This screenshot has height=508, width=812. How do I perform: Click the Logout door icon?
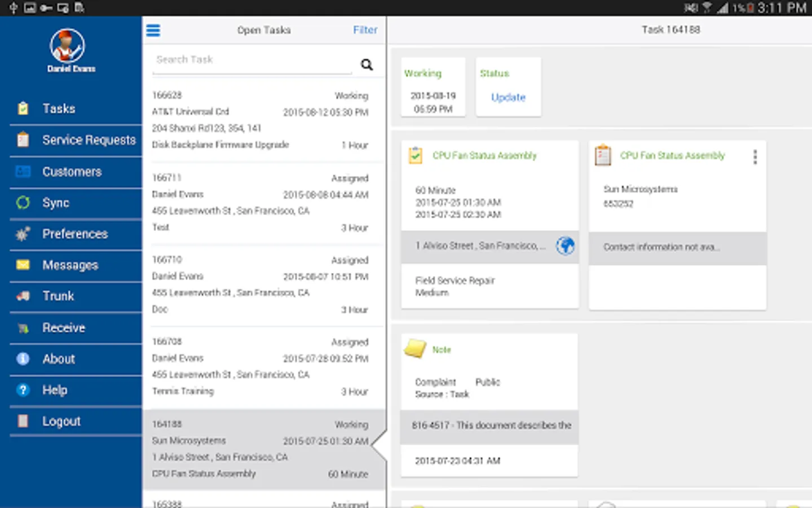23,421
